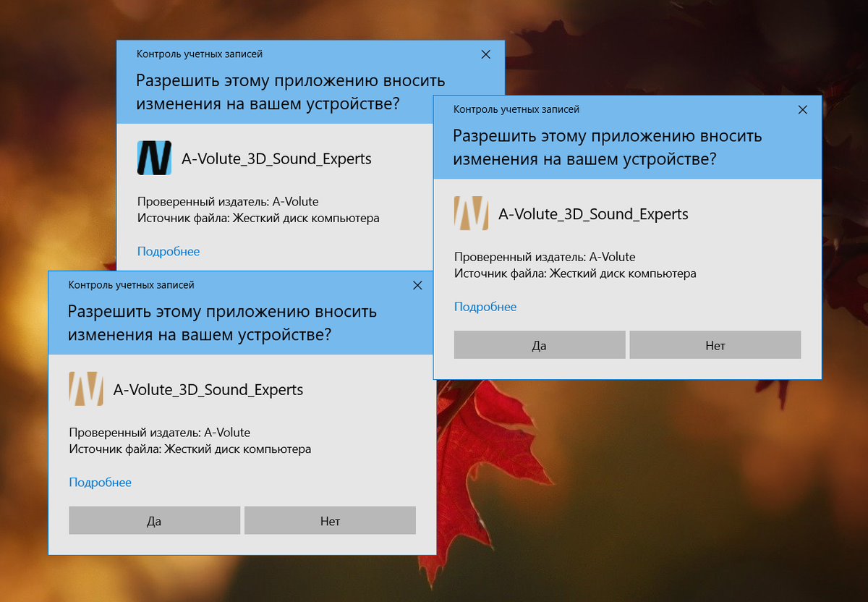Open Подробнее in the right-hand UAC dialog
This screenshot has width=868, height=602.
pyautogui.click(x=485, y=307)
